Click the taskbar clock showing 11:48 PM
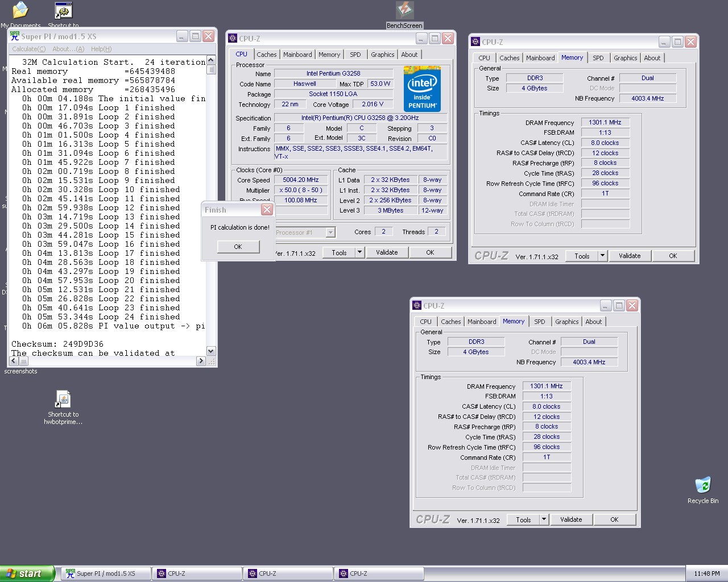The image size is (728, 582). coord(706,573)
